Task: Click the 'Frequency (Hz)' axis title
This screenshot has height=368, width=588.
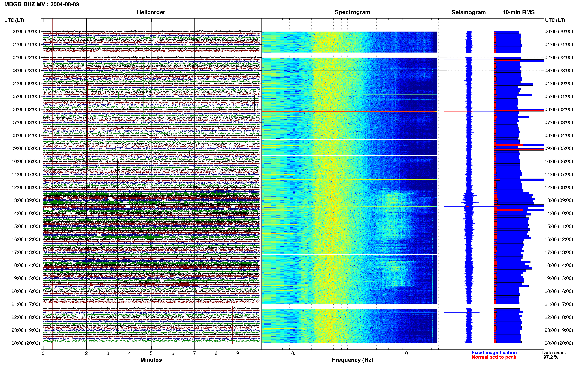Action: pos(352,360)
